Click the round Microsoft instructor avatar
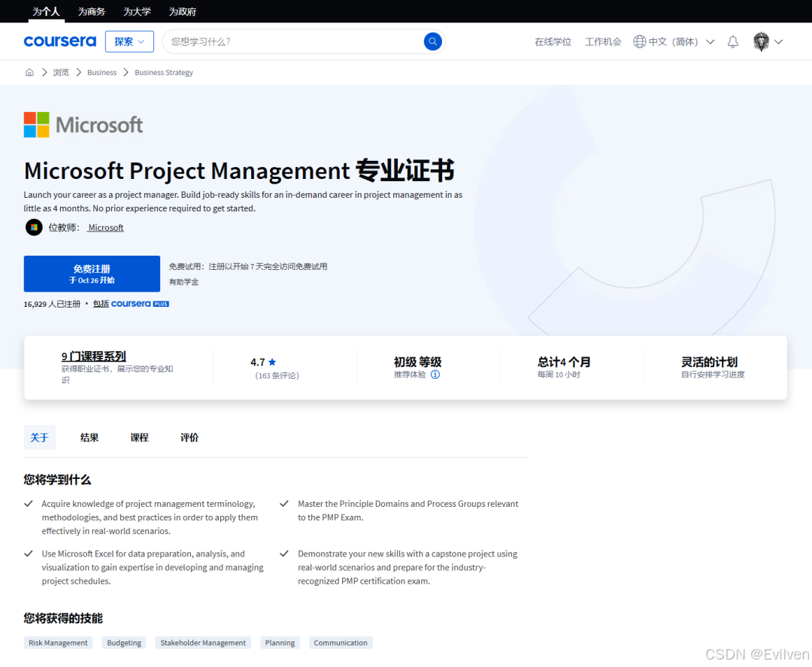Image resolution: width=812 pixels, height=667 pixels. tap(34, 227)
